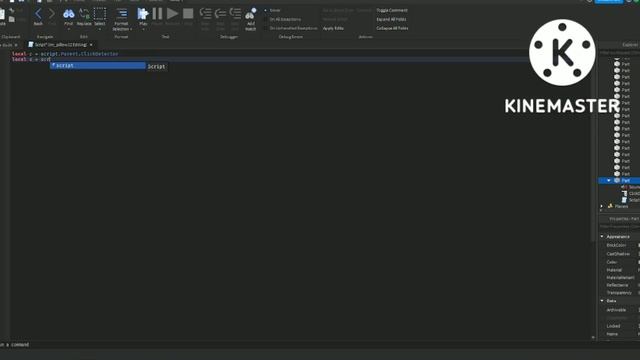640x360 pixels.
Task: Click the Players service icon
Action: [x=611, y=206]
